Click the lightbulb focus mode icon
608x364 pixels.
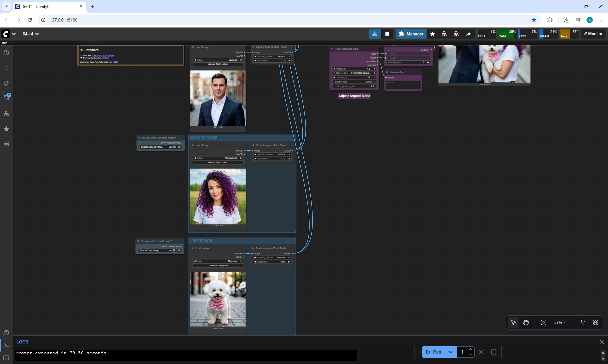point(583,323)
